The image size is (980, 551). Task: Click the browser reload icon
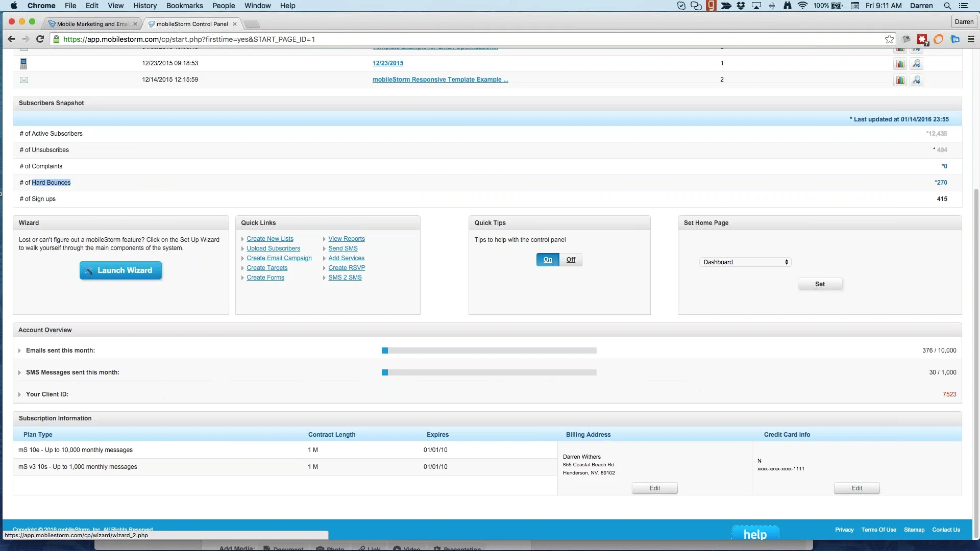point(40,39)
